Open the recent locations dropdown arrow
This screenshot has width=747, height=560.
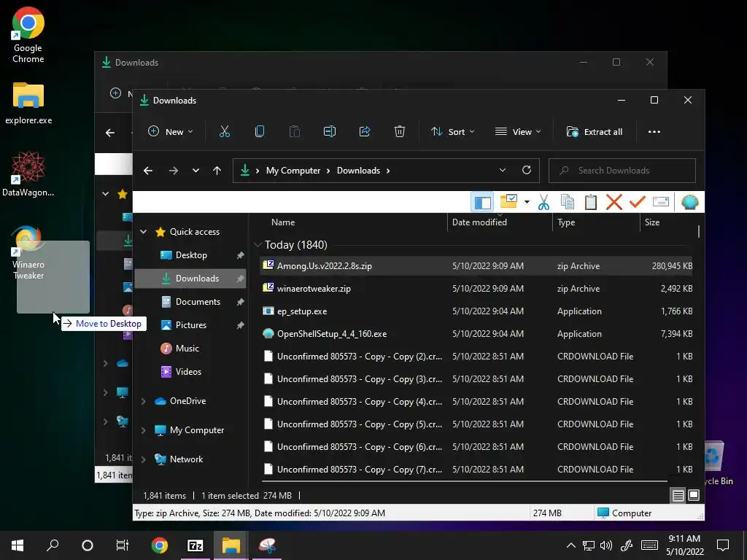click(x=196, y=171)
